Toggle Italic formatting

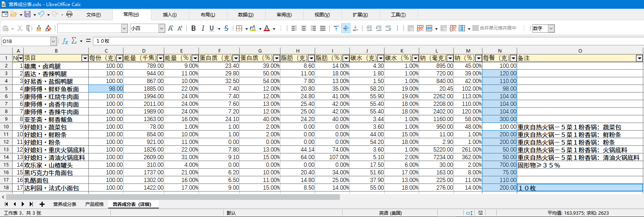(203, 28)
